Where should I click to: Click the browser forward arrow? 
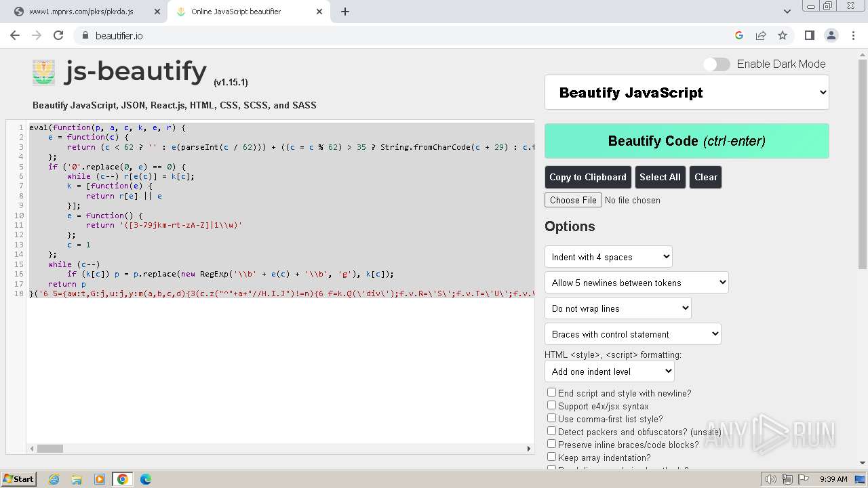pyautogui.click(x=37, y=35)
